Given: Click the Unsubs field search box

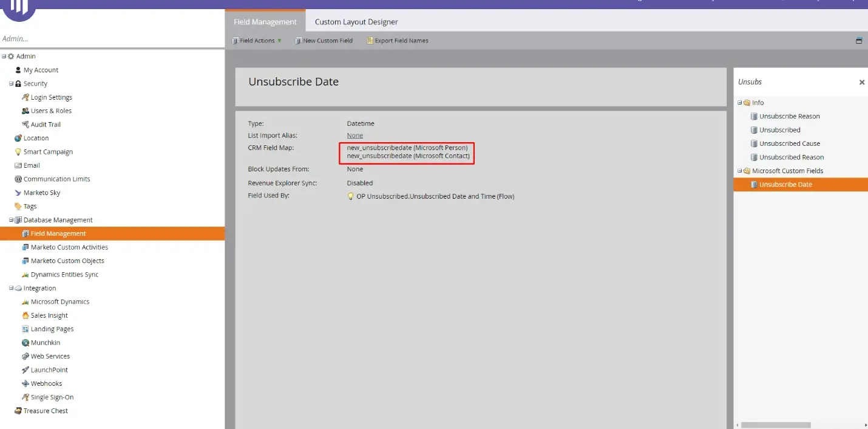Looking at the screenshot, I should pyautogui.click(x=795, y=82).
